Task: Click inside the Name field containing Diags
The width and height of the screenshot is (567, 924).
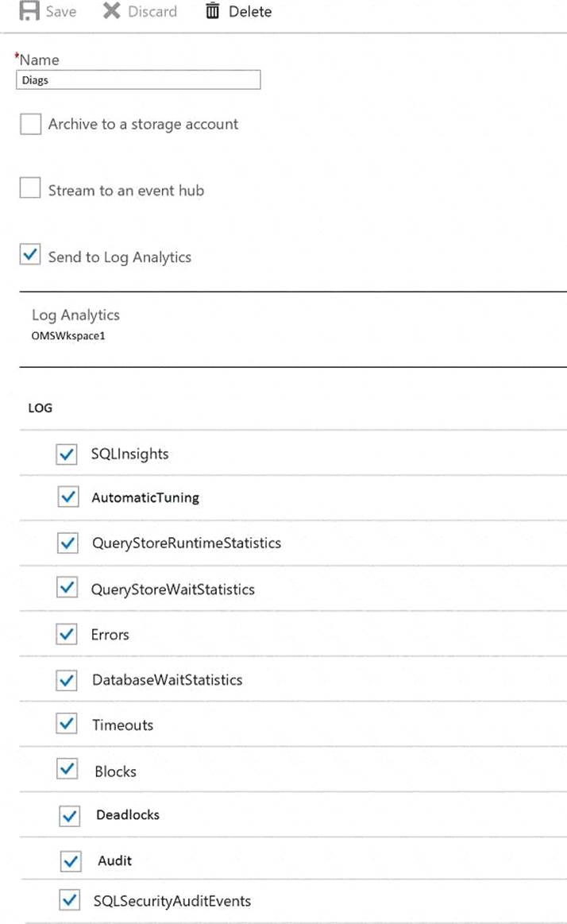Action: coord(138,79)
